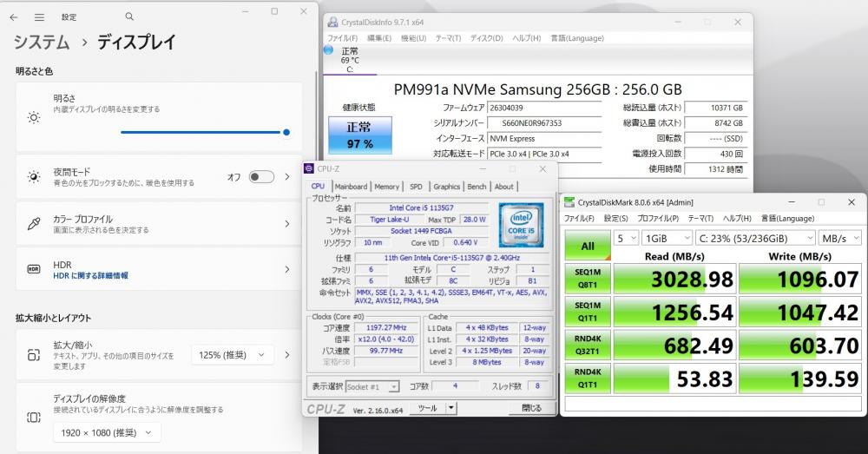Screen dimensions: 868x454
Task: Click the night light mode icon
Action: tap(34, 176)
